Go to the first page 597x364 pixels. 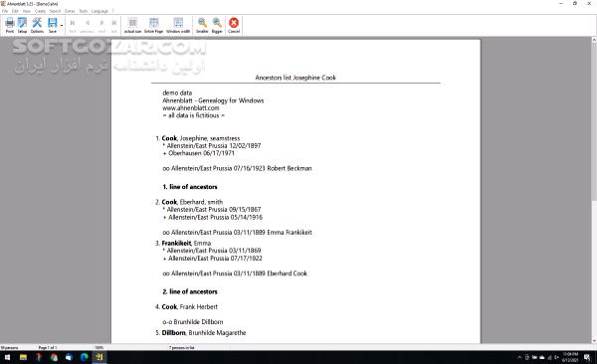tap(73, 25)
